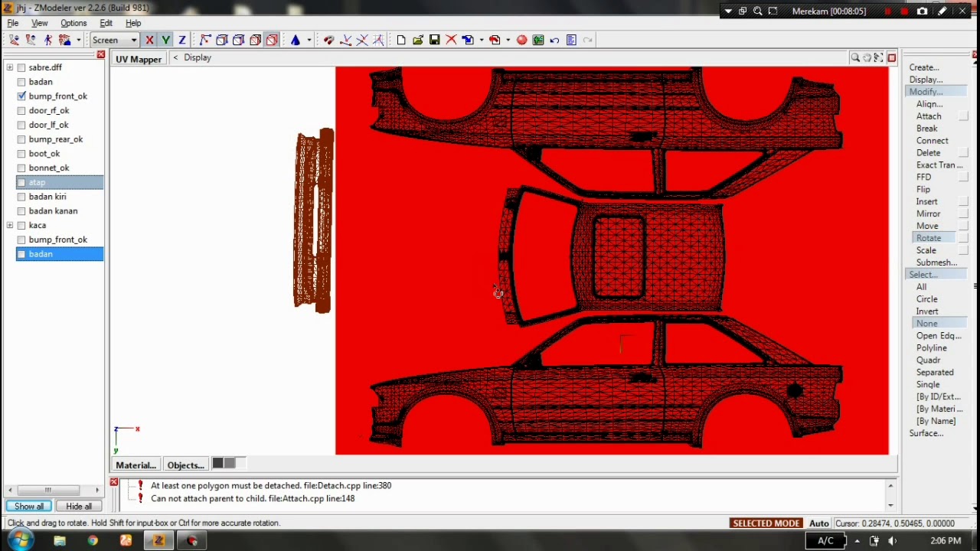
Task: Click the blue cone pivot icon
Action: pyautogui.click(x=296, y=40)
